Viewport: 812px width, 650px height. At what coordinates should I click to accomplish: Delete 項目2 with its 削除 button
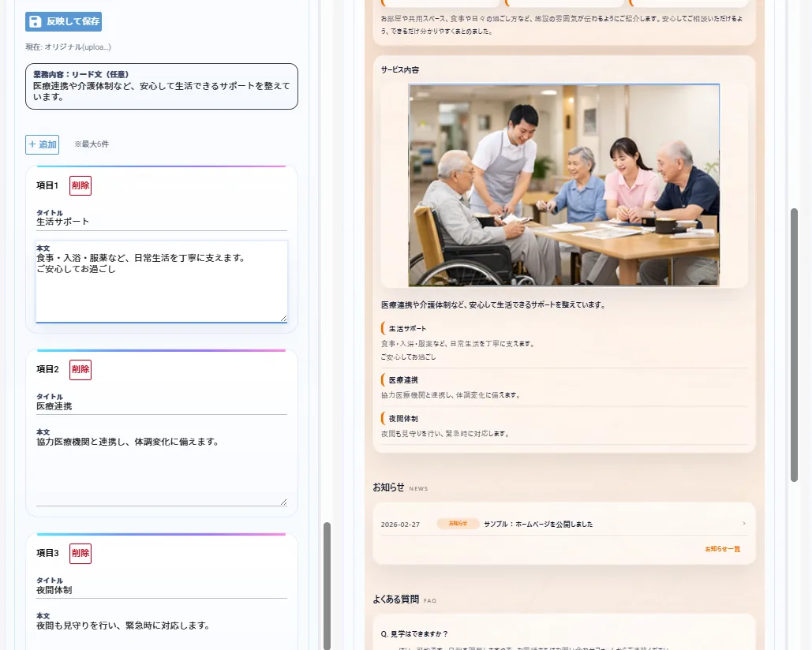tap(80, 369)
